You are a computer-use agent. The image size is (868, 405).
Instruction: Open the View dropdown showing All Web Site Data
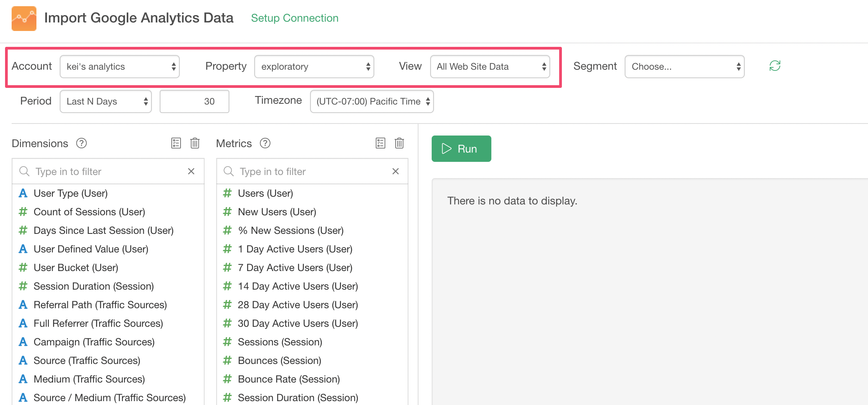490,67
